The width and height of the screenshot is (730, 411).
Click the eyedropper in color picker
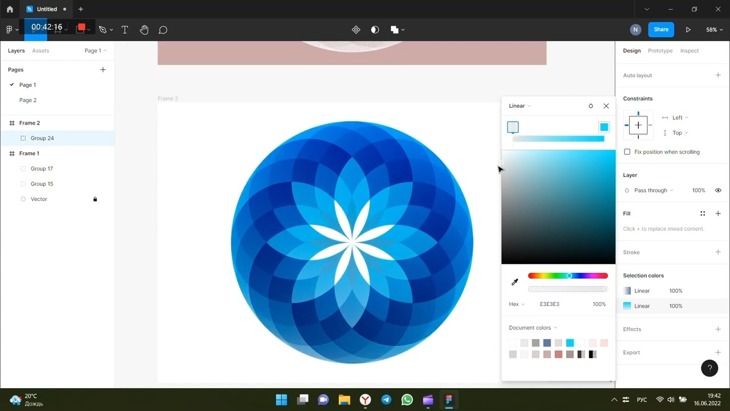tap(515, 282)
